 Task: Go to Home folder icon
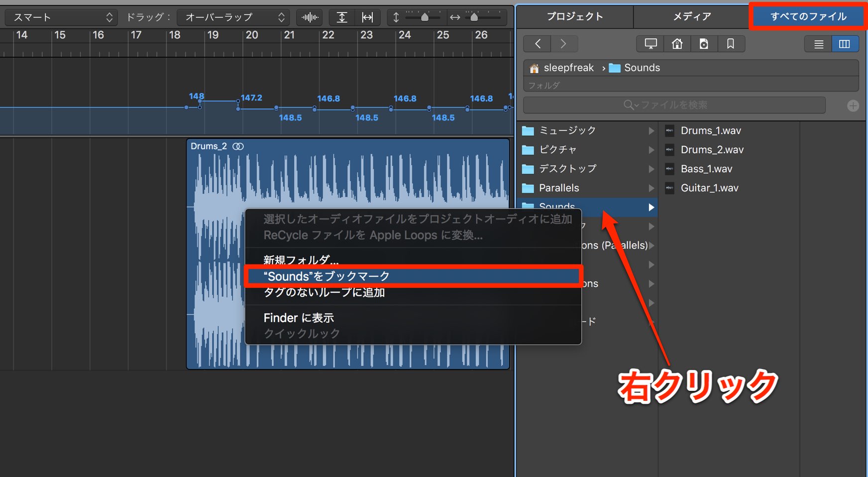[677, 44]
